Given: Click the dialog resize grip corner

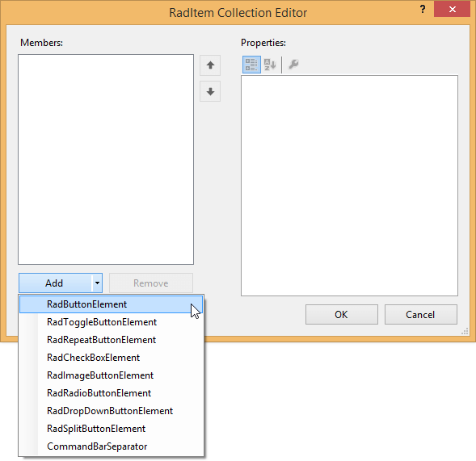Looking at the screenshot, I should click(x=465, y=332).
